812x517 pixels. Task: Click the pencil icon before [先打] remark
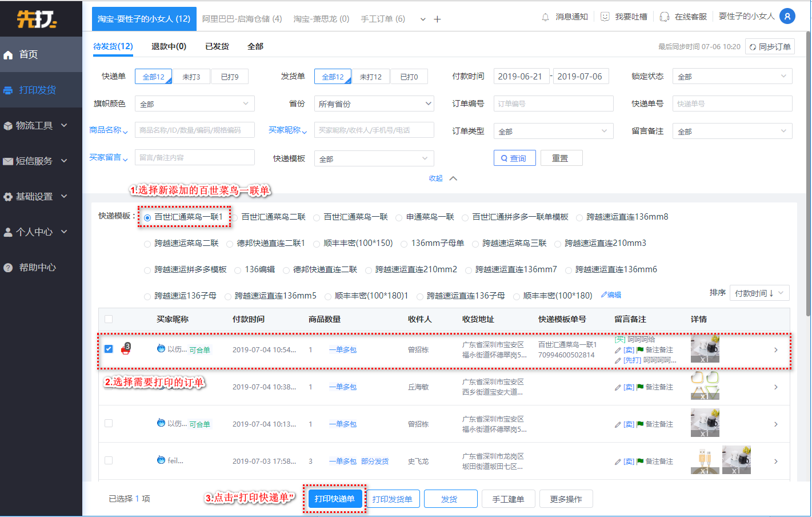click(618, 361)
